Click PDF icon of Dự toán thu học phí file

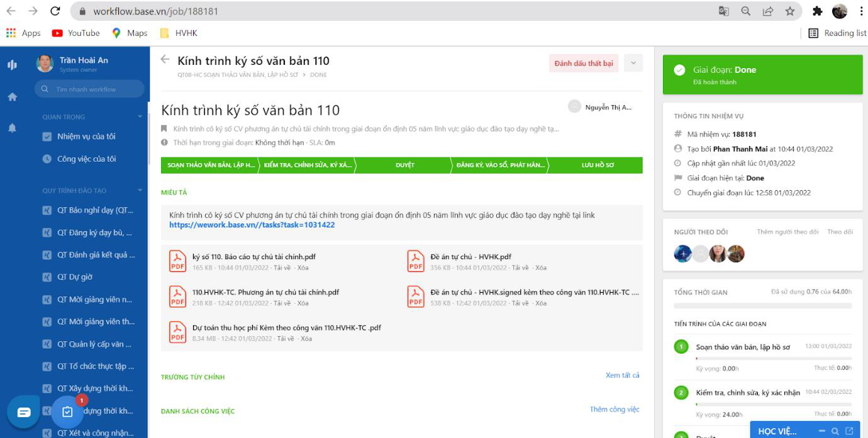point(177,332)
